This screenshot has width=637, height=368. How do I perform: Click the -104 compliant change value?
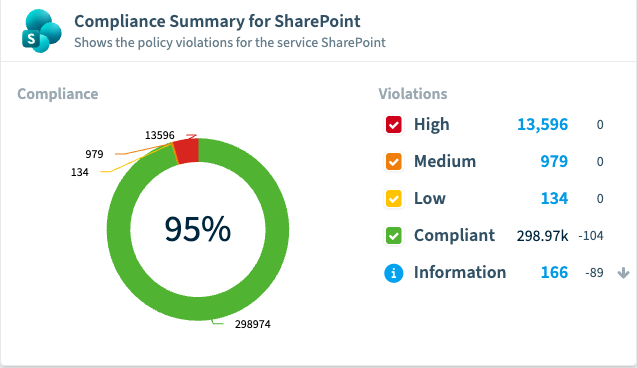click(591, 236)
